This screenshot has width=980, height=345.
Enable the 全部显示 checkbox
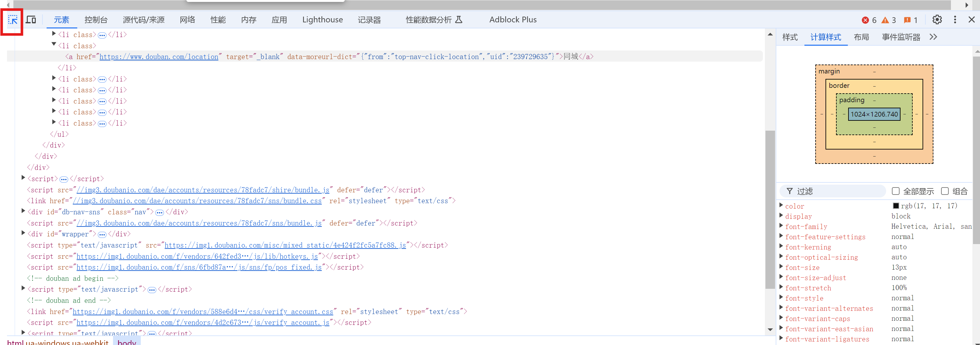(895, 191)
